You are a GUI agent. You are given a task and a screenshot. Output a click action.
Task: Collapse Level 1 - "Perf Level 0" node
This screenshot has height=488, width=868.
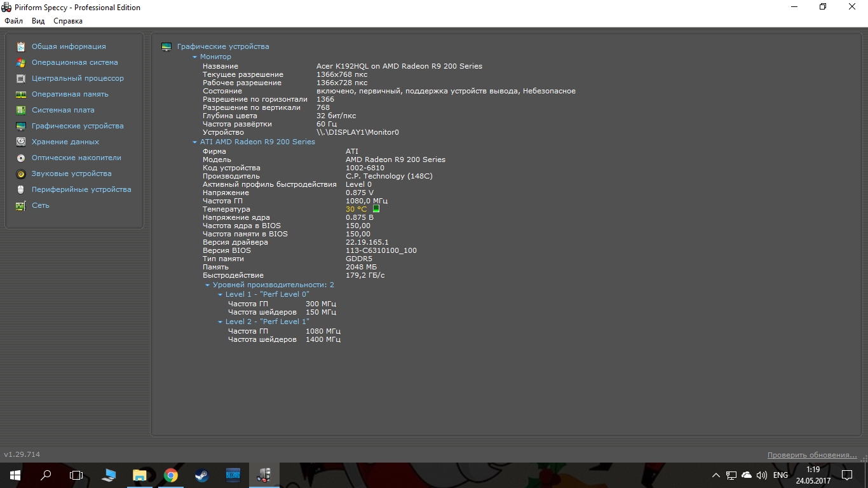[220, 295]
